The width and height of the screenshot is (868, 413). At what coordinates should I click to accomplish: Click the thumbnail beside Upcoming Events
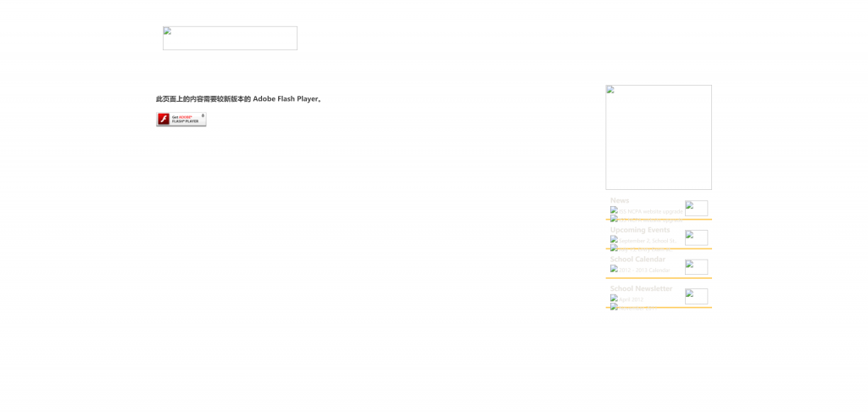(x=696, y=238)
